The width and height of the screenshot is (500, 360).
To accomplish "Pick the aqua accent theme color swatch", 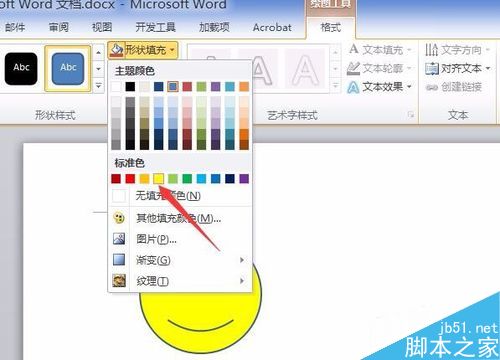I will coord(230,87).
